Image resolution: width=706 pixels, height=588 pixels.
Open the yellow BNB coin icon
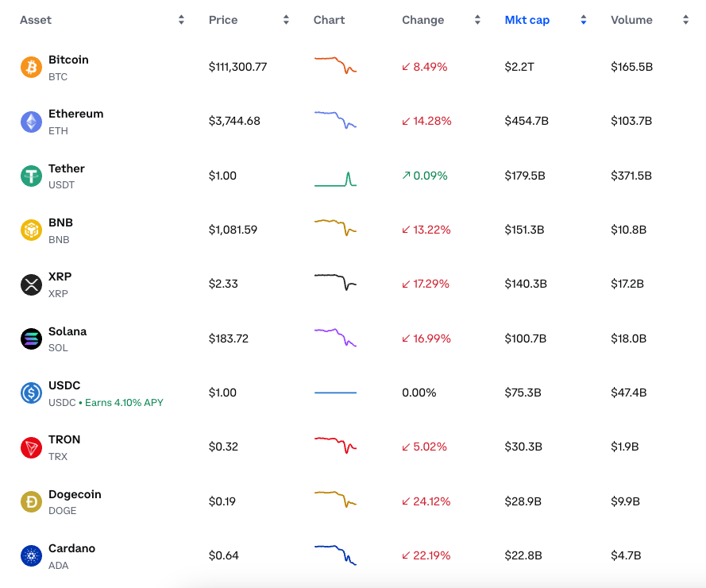[x=32, y=230]
